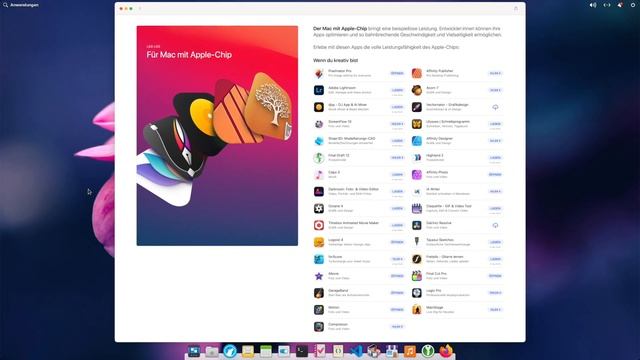Open the 'Final Draft 12' title link
Screen dimensions: 640x360
coord(339,156)
